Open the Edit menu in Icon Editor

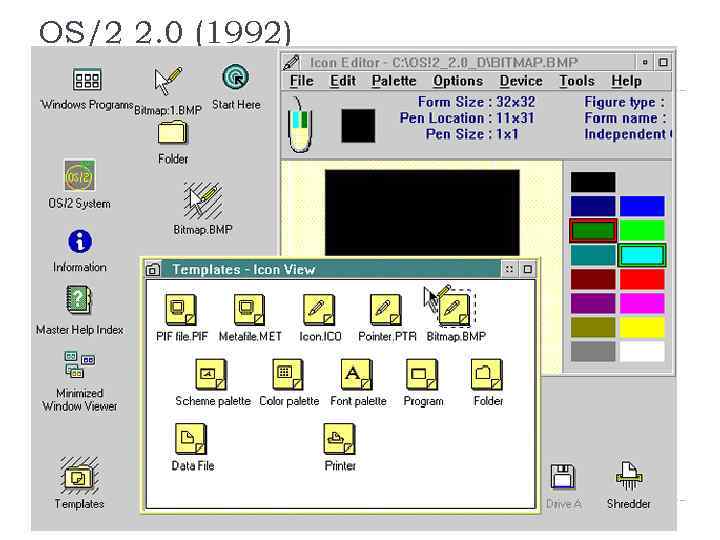[343, 81]
